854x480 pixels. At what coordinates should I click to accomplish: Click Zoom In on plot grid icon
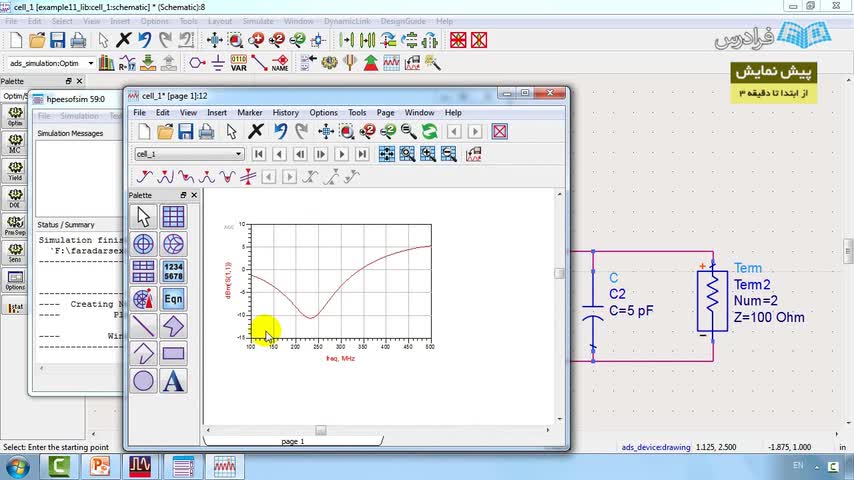[428, 154]
